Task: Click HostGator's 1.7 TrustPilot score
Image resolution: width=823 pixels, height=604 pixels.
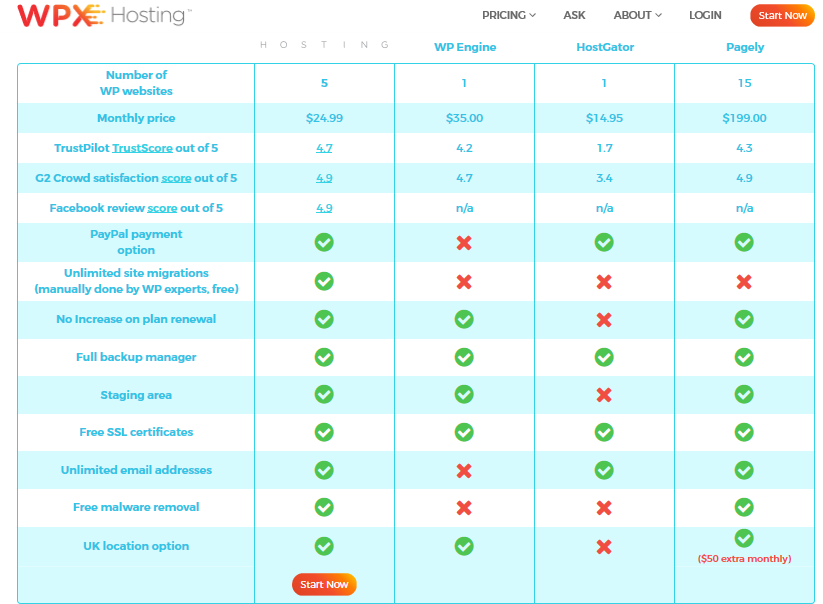Action: (604, 148)
